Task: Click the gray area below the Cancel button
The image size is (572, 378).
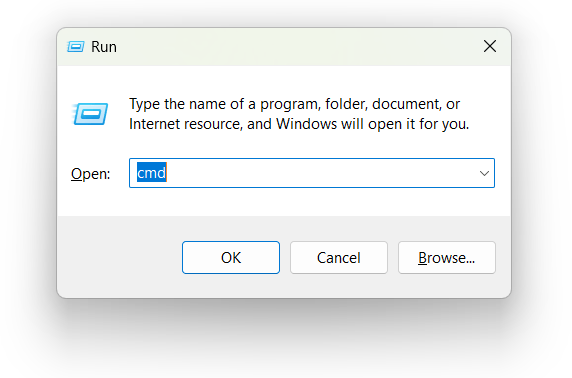Action: [x=339, y=285]
